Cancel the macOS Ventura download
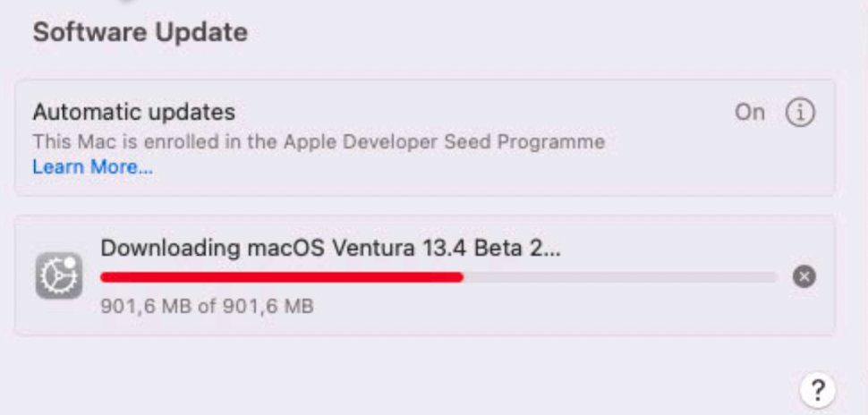Viewport: 868px width, 415px height. click(804, 276)
